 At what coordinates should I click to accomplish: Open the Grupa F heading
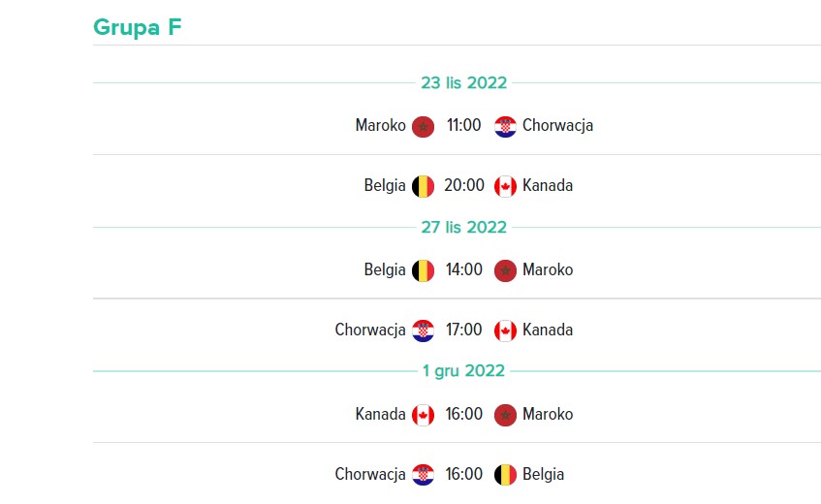click(138, 27)
